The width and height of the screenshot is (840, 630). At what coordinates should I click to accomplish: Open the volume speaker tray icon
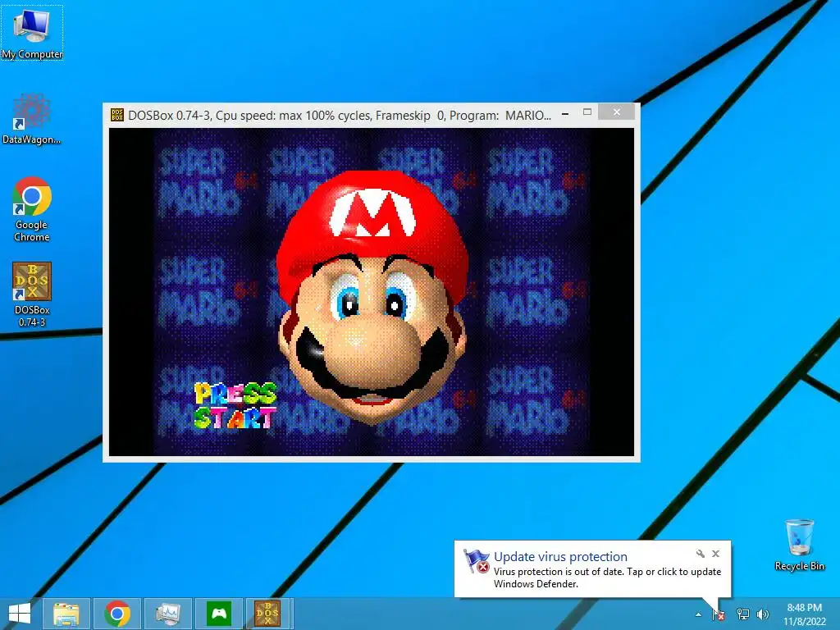tap(763, 614)
